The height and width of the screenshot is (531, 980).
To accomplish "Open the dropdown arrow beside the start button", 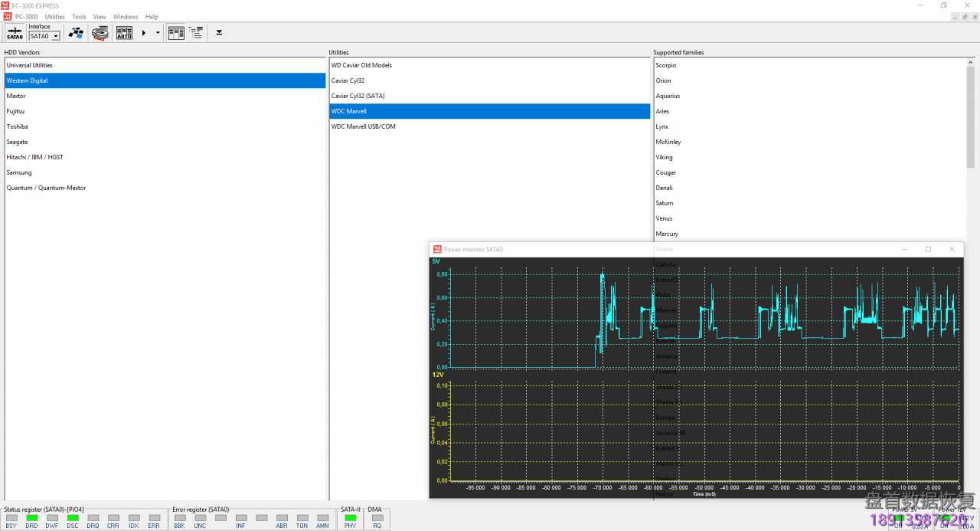I will click(158, 32).
